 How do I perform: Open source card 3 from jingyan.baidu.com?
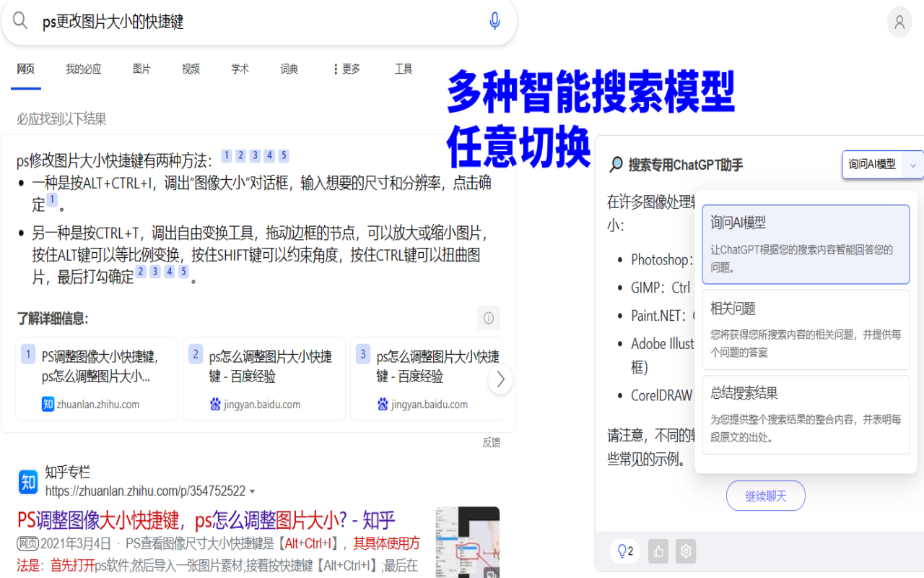point(426,379)
